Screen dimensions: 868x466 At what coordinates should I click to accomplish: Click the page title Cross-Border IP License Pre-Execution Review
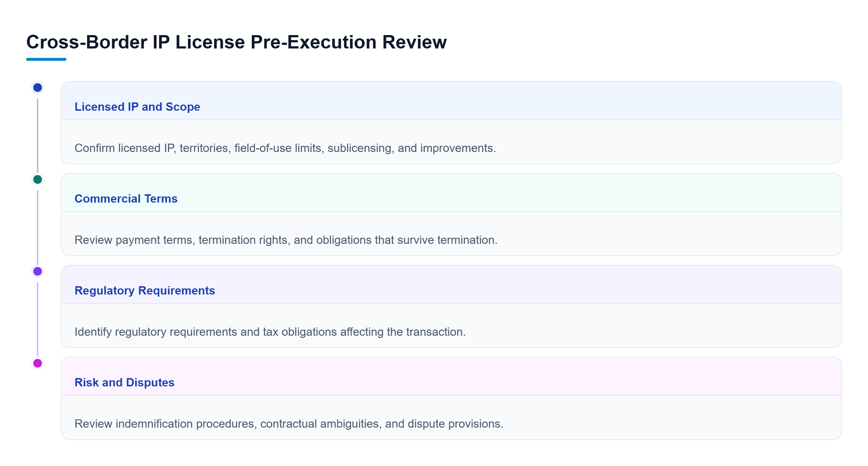[237, 42]
